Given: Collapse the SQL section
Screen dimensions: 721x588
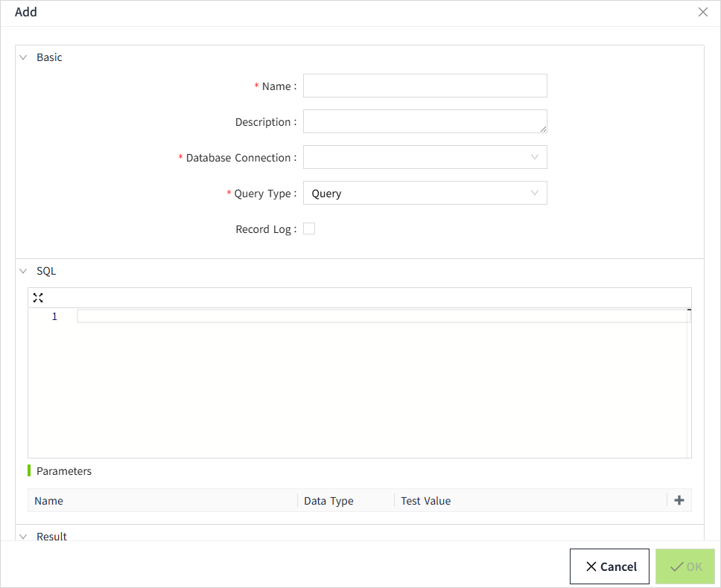Looking at the screenshot, I should click(x=23, y=271).
